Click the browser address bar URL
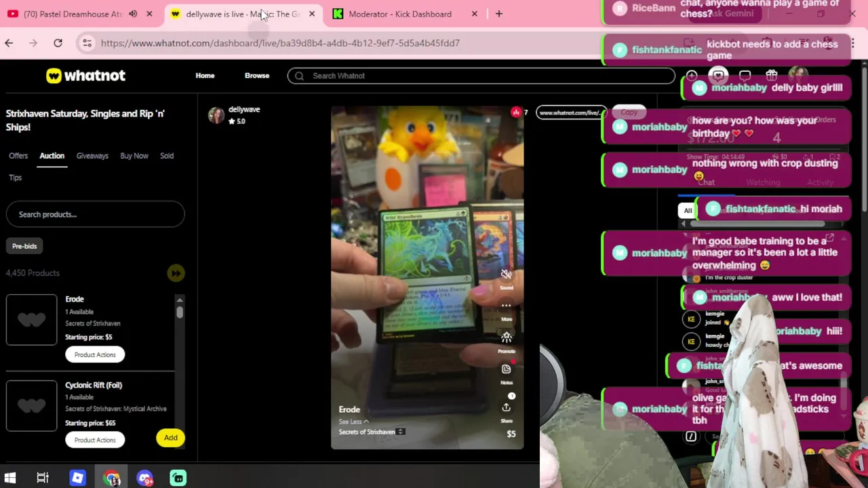This screenshot has width=868, height=488. pos(280,43)
